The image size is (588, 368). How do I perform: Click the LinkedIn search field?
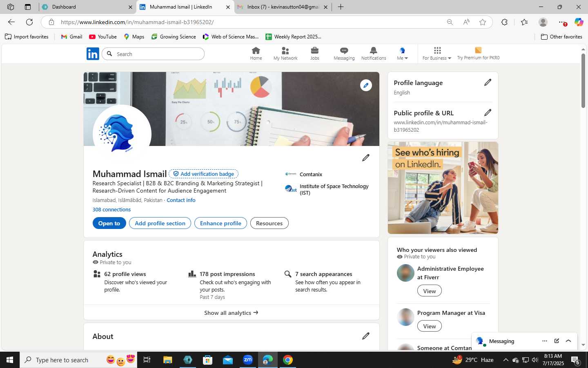coord(153,54)
